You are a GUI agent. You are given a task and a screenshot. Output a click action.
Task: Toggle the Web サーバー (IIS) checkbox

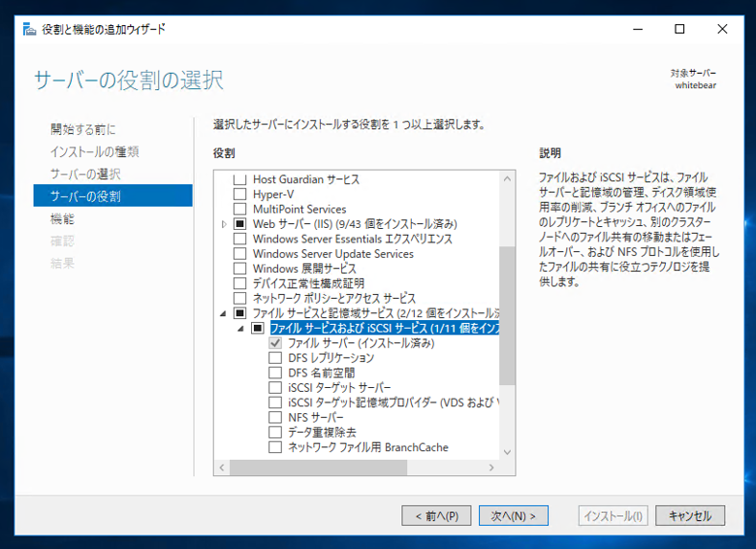(x=239, y=224)
